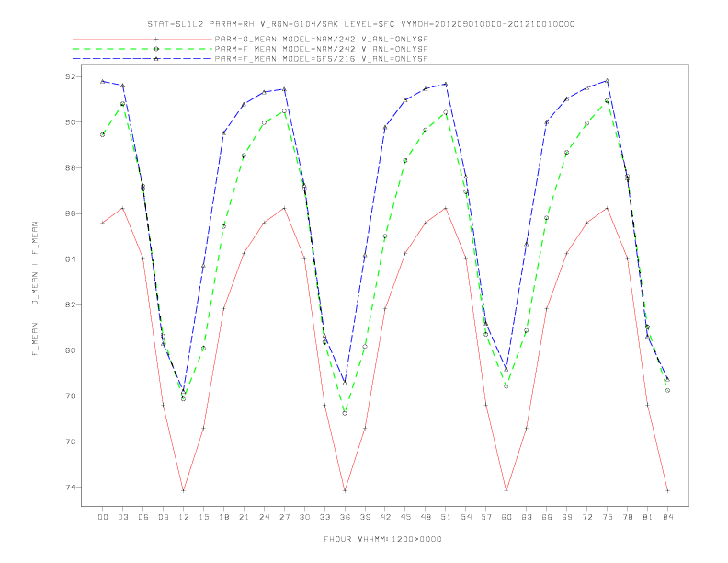Screen dimensions: 728x563
Task: Click the x-axis title FHOUR VHHMM:1200>0000
Action: [382, 539]
